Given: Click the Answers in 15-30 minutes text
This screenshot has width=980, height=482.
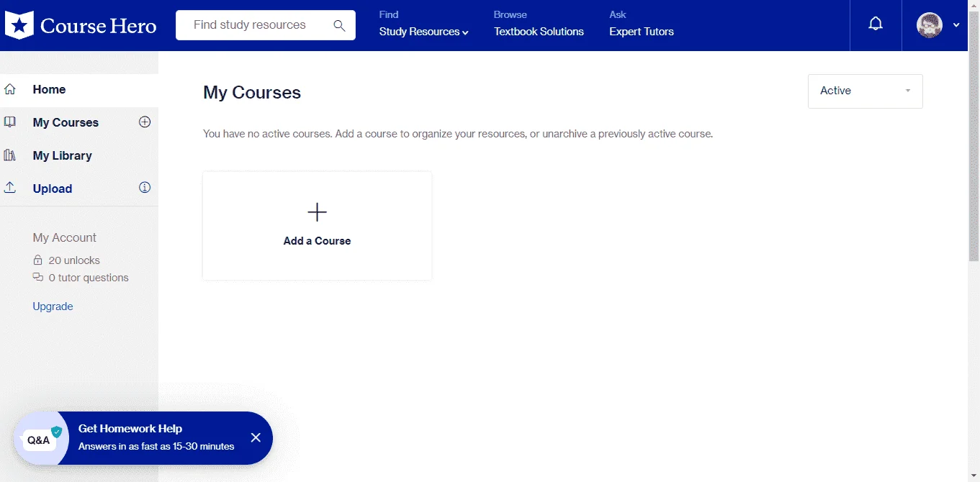Looking at the screenshot, I should (156, 446).
